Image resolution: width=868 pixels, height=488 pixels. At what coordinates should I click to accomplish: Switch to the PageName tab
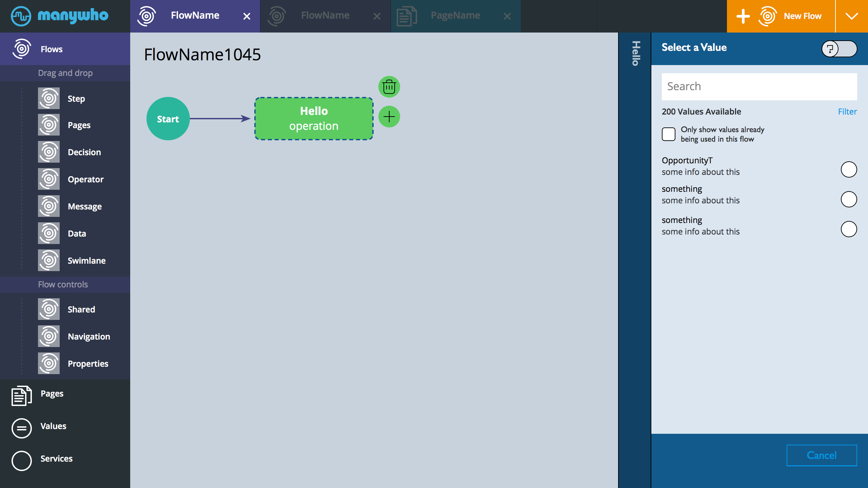coord(455,16)
